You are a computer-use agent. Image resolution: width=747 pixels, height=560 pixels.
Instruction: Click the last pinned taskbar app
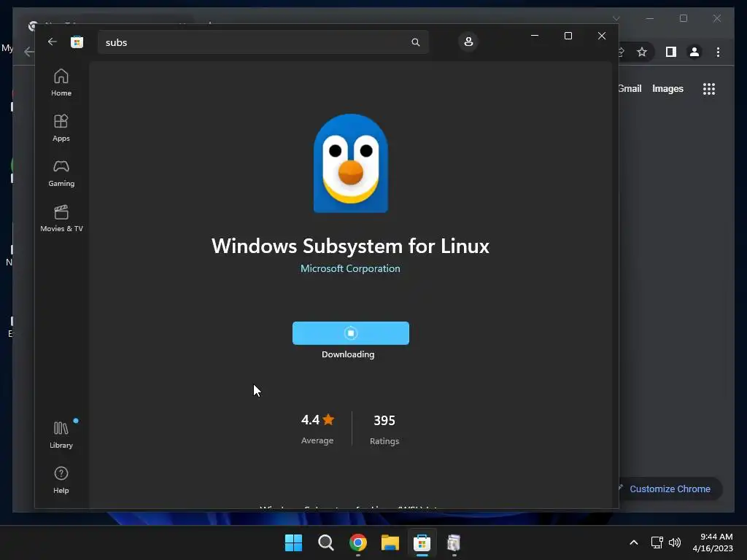coord(454,542)
